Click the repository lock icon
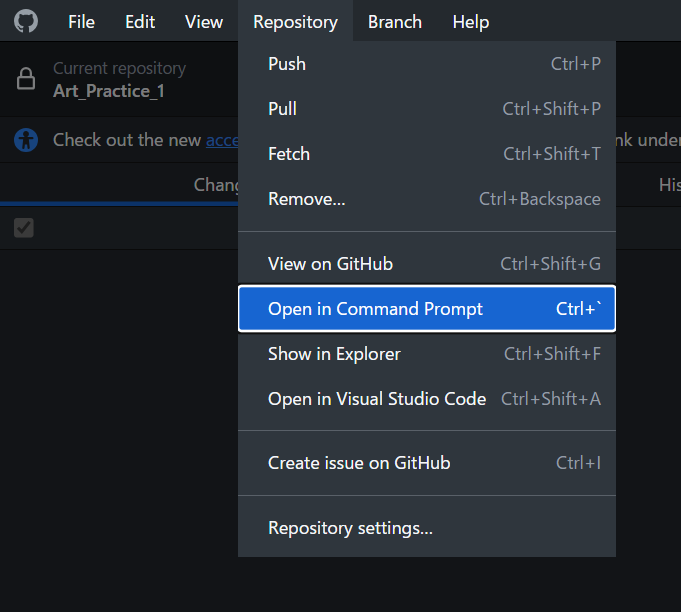Viewport: 681px width, 612px height. [26, 80]
